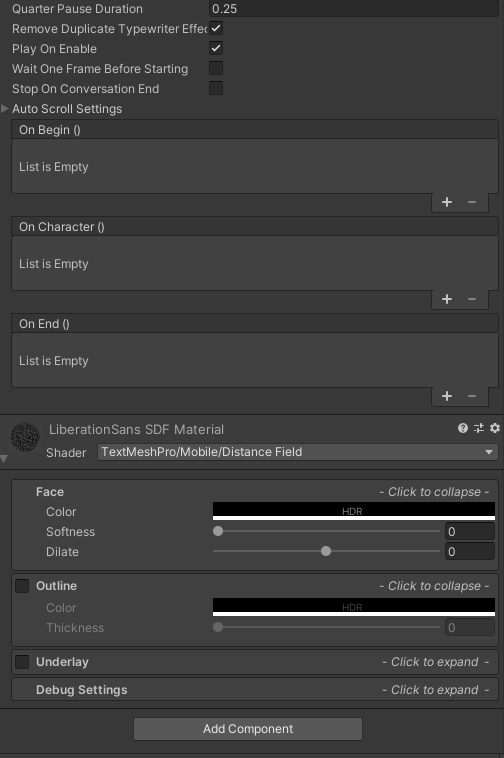
Task: Add listener to On End event
Action: coord(447,396)
